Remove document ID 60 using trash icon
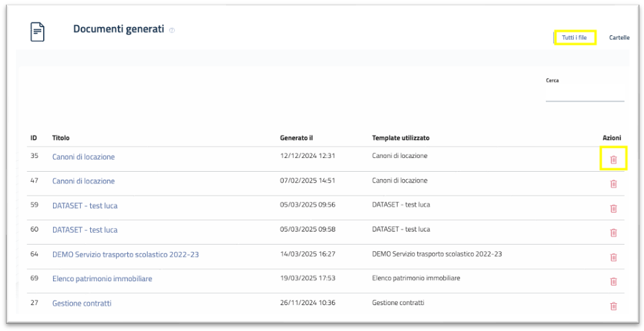This screenshot has width=644, height=331. [613, 233]
